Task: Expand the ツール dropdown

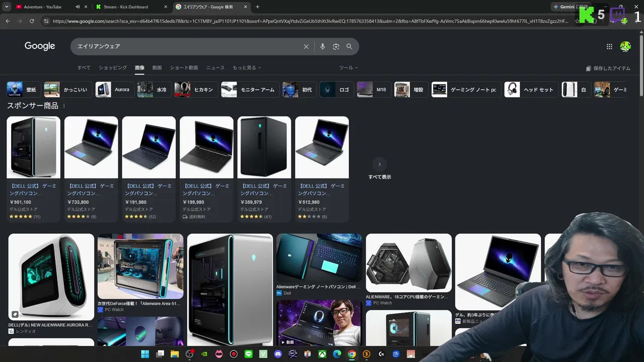Action: pos(348,68)
